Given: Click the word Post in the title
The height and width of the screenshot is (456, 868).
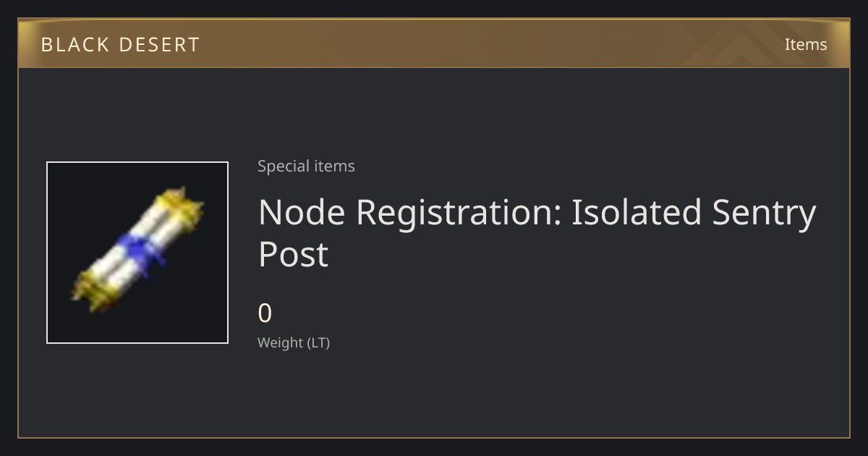Looking at the screenshot, I should click(294, 254).
